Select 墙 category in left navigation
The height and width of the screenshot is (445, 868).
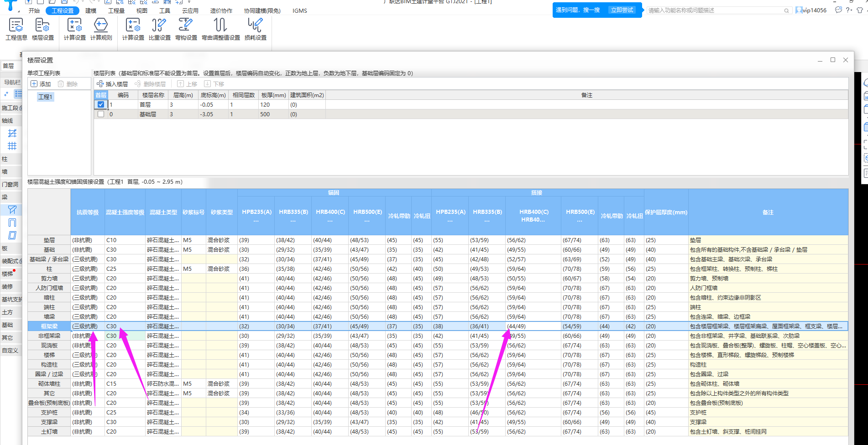point(11,171)
